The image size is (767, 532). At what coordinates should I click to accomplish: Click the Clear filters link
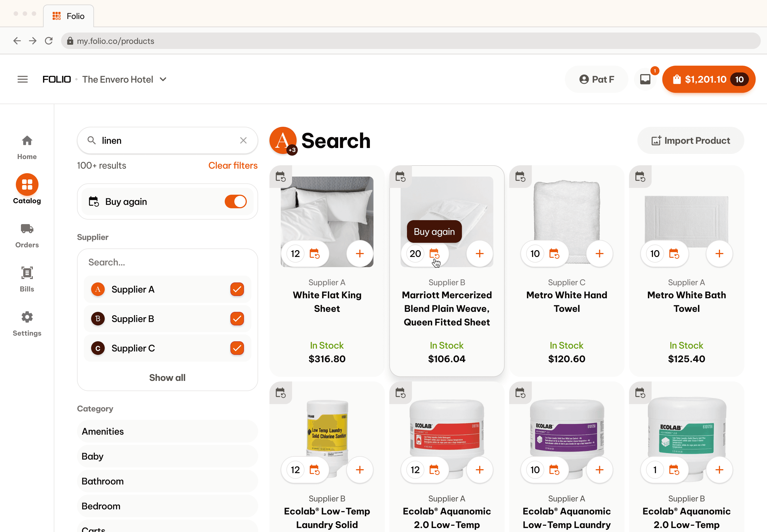(233, 166)
